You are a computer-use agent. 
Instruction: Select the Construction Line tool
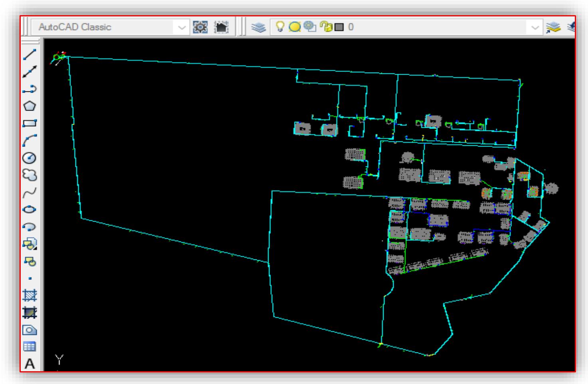30,71
